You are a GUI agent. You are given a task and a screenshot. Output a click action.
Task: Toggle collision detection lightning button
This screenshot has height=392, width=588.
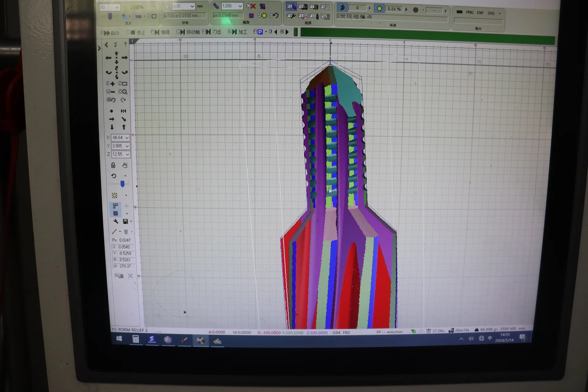point(342,8)
